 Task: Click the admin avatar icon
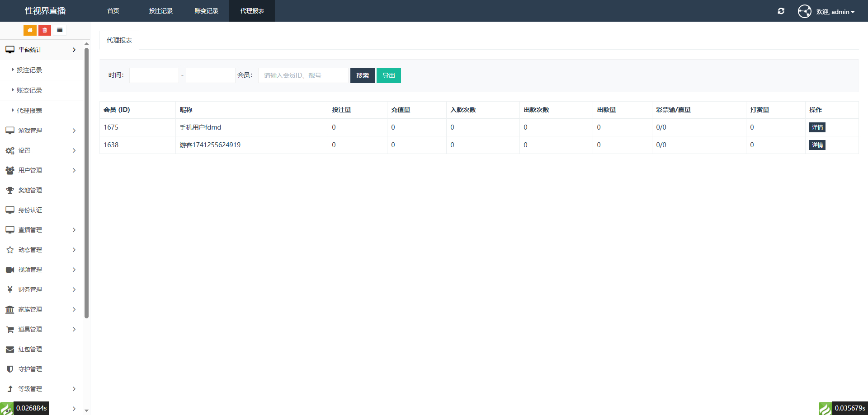pos(804,11)
